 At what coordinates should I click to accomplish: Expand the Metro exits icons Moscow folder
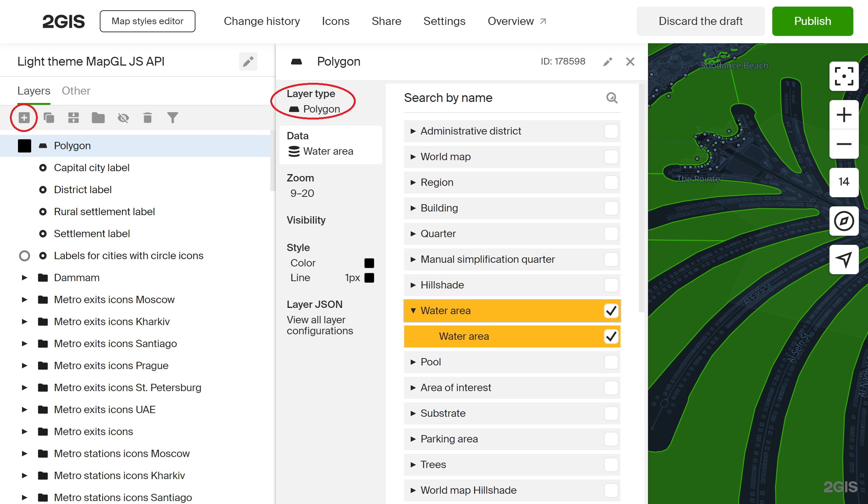[24, 299]
